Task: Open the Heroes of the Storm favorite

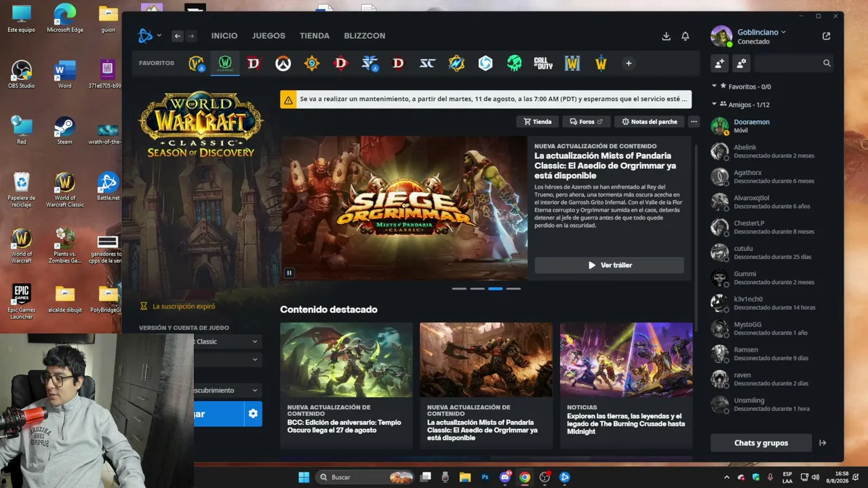Action: pos(485,64)
